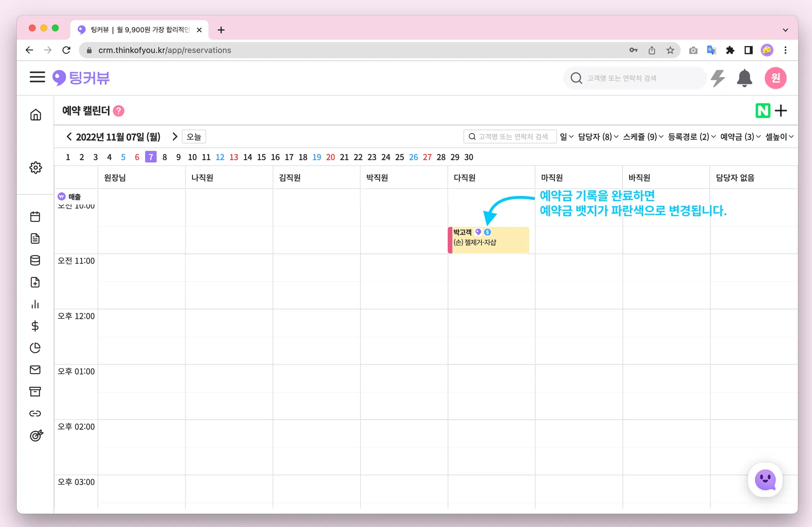
Task: Open notifications bell icon
Action: click(744, 78)
